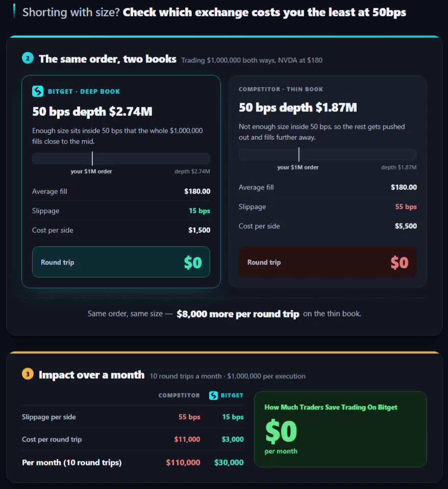448x489 pixels.
Task: Click the '15 bps' slippage in the Deep Book card
Action: pyautogui.click(x=200, y=211)
